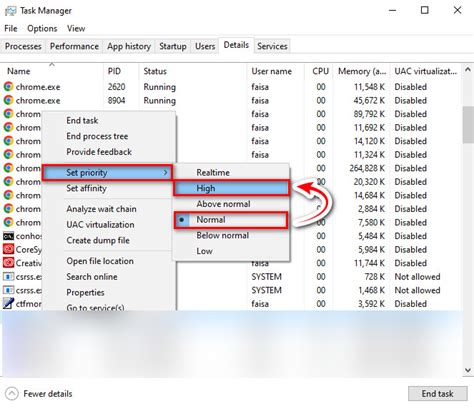
Task: Toggle UAC virtualization menu entry
Action: (100, 225)
